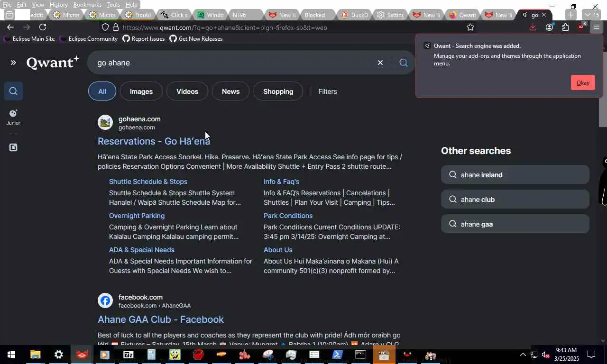Open the Park Conditions link
This screenshot has width=607, height=364.
point(288,216)
